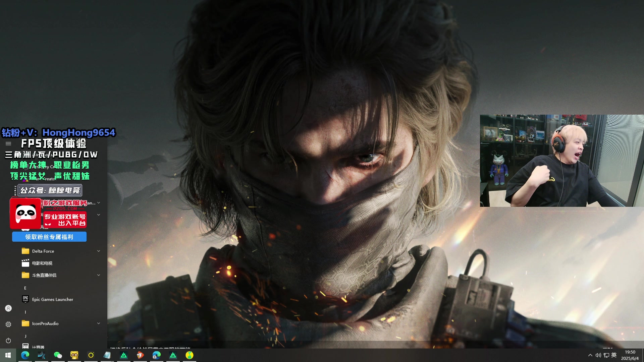The height and width of the screenshot is (362, 644).
Task: Open the WeChat taskbar icon
Action: coord(58,355)
